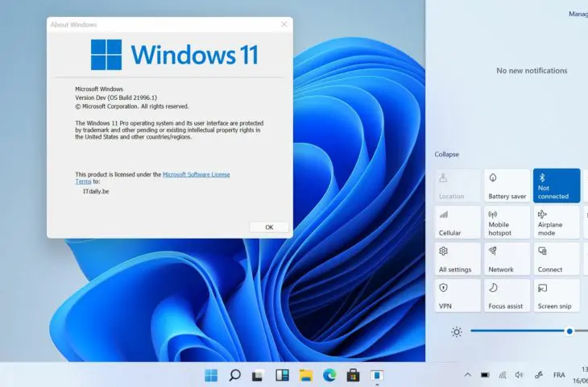Click the 'ITdaily.be' licensee text
Screen dimensions: 588x387
(x=96, y=191)
